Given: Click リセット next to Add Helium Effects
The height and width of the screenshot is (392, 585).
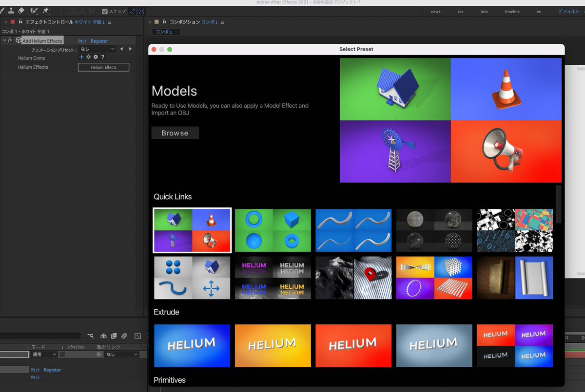Looking at the screenshot, I should pos(82,41).
